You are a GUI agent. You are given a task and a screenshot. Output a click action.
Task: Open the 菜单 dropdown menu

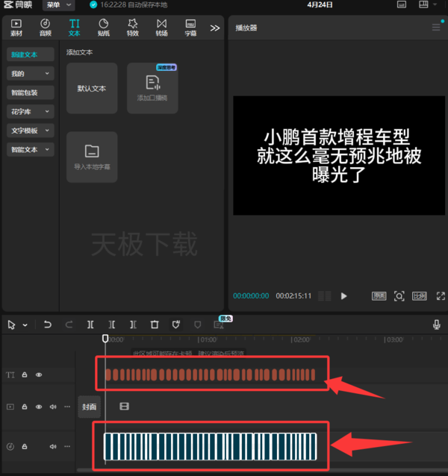pos(59,5)
